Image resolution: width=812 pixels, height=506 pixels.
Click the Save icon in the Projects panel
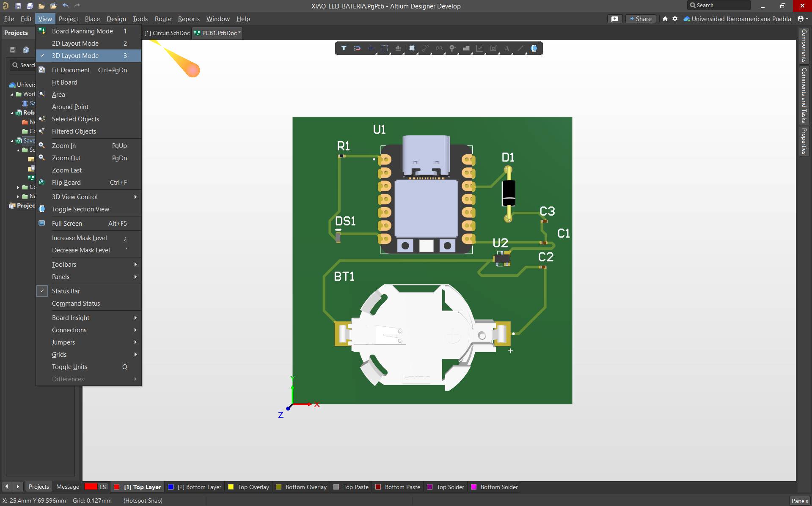[13, 49]
